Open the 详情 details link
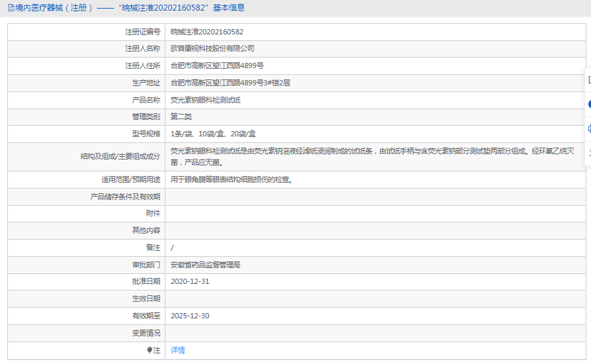591x364 pixels. click(x=177, y=350)
